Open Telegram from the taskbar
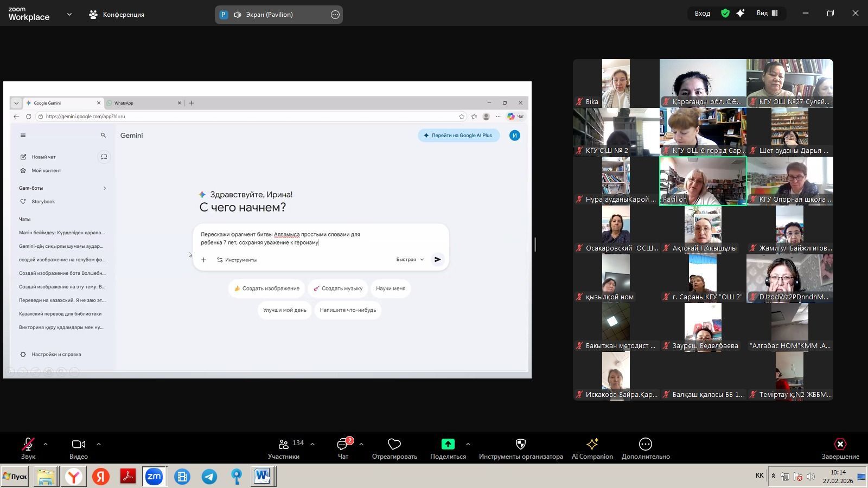Viewport: 868px width, 488px height. tap(209, 477)
